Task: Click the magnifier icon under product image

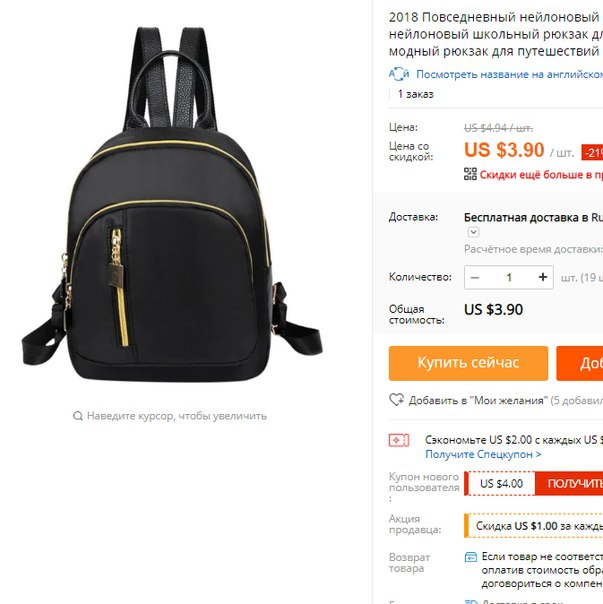Action: click(x=77, y=416)
